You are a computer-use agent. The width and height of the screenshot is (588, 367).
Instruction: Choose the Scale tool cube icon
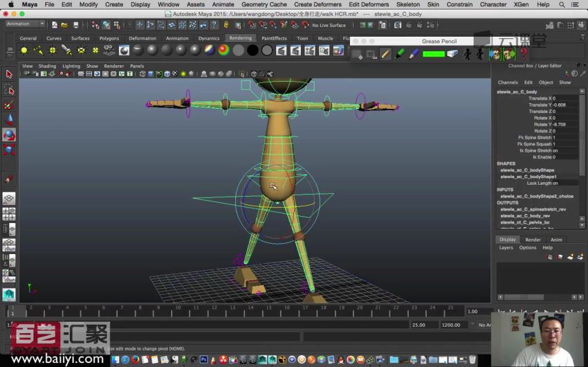9,150
